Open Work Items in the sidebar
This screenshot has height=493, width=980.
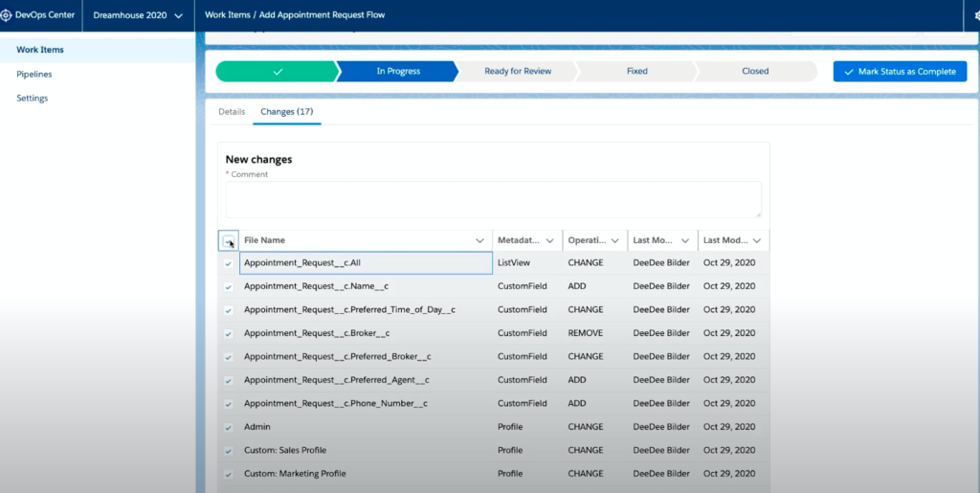coord(40,50)
